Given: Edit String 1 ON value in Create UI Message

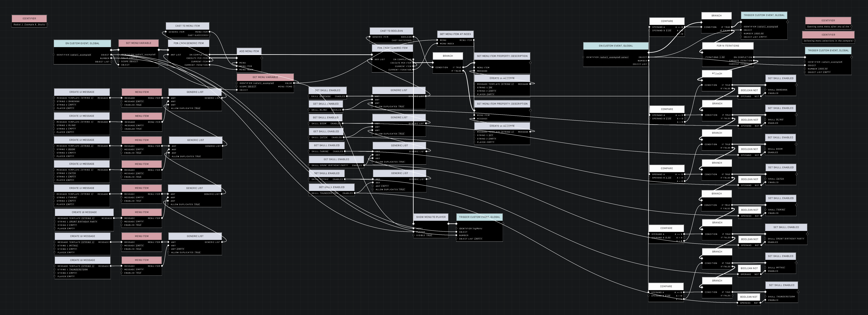Looking at the screenshot, I should (490, 88).
